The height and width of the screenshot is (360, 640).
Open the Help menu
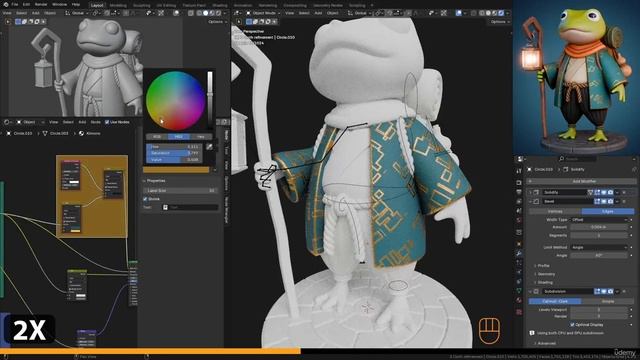pyautogui.click(x=76, y=4)
